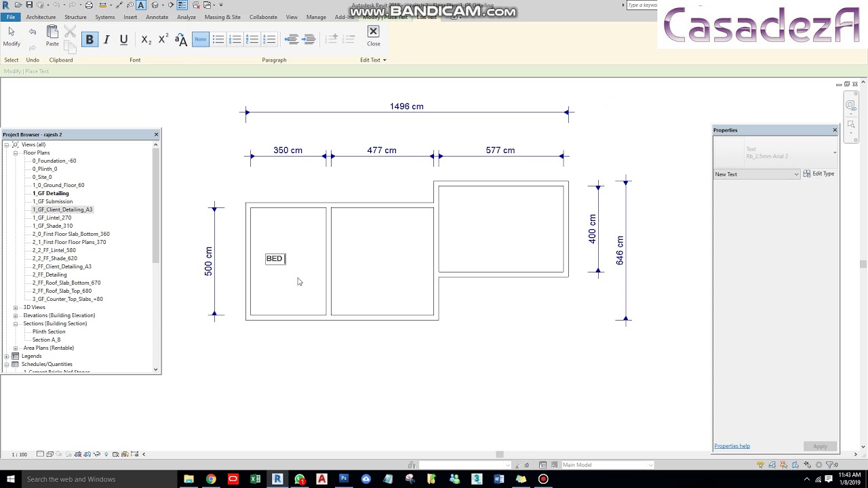This screenshot has height=488, width=868.
Task: Expand the 3D Views tree node
Action: click(16, 307)
